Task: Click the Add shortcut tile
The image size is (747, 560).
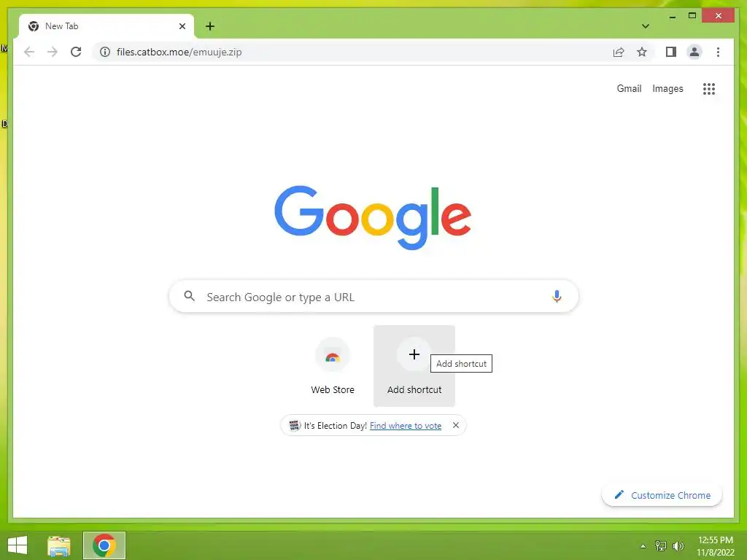Action: 414,366
